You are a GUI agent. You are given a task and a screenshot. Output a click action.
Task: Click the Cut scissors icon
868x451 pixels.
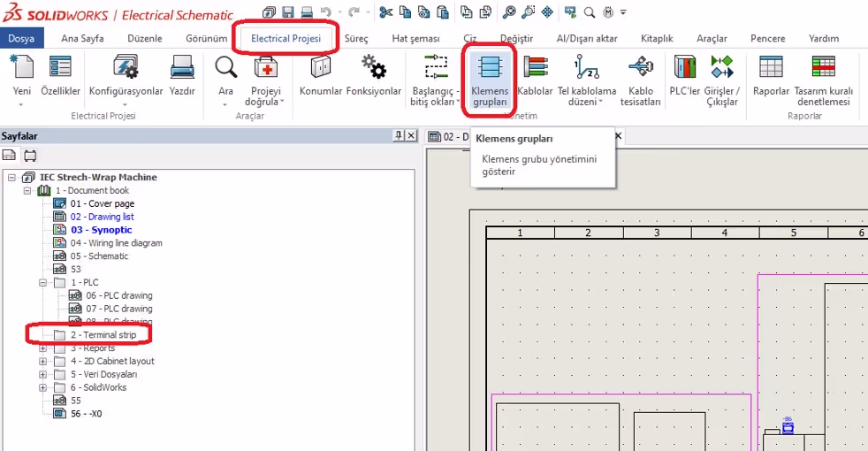(x=386, y=11)
